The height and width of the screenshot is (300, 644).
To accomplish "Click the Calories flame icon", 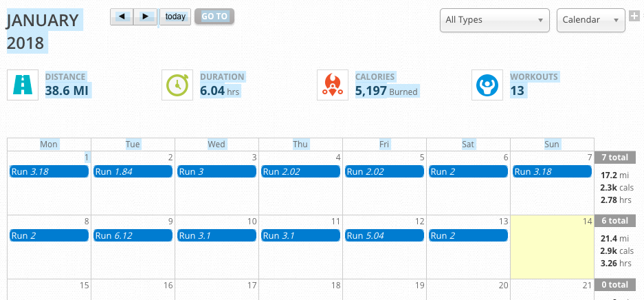I will coord(333,85).
